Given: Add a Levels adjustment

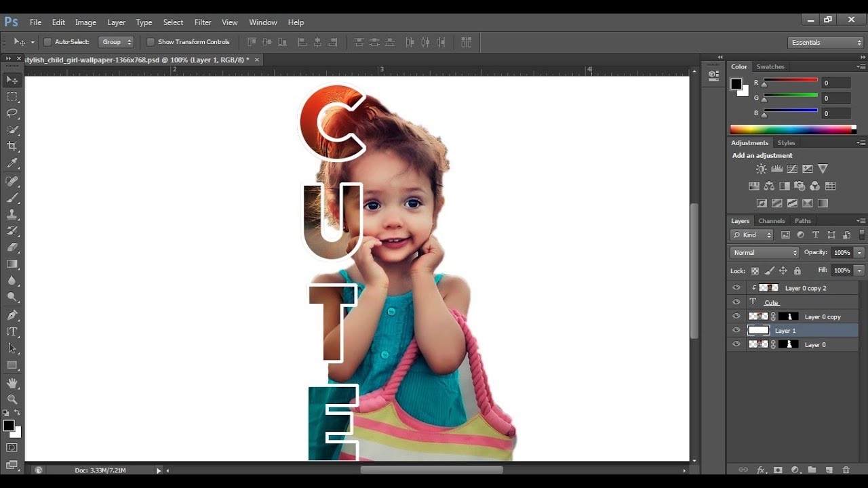Looking at the screenshot, I should (x=777, y=169).
